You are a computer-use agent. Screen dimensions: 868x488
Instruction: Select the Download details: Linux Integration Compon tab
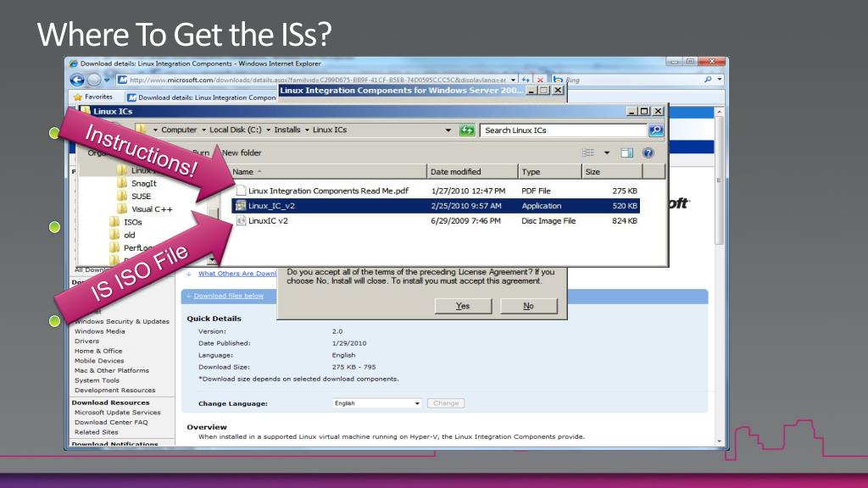202,97
